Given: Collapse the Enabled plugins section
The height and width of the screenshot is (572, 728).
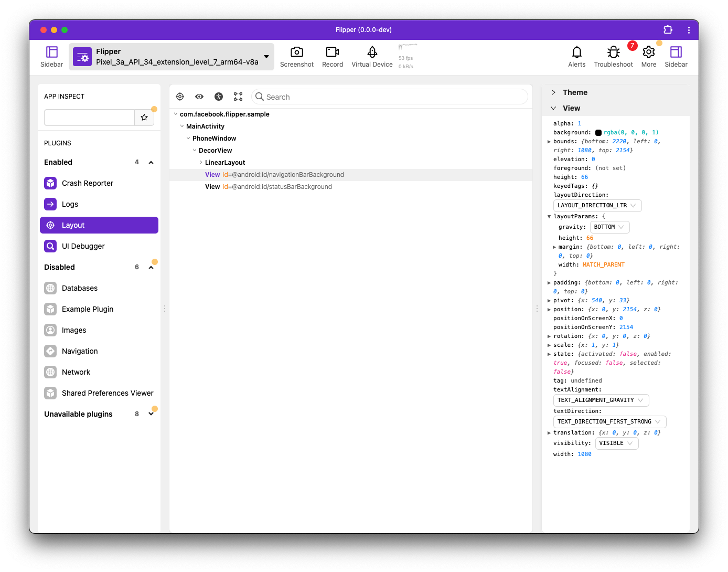Looking at the screenshot, I should [151, 163].
